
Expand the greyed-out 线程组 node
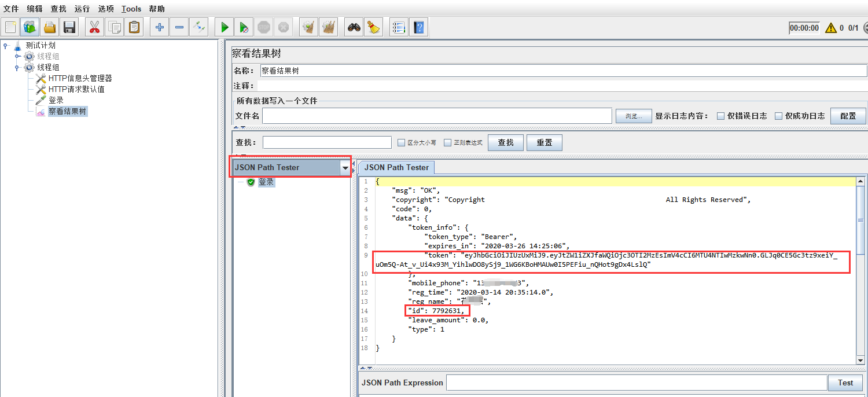[17, 56]
